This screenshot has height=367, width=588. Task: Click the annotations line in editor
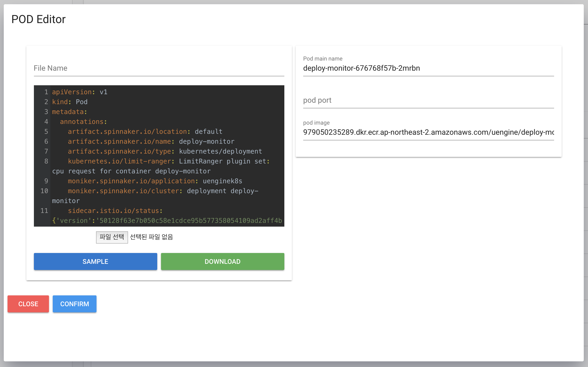pyautogui.click(x=83, y=121)
